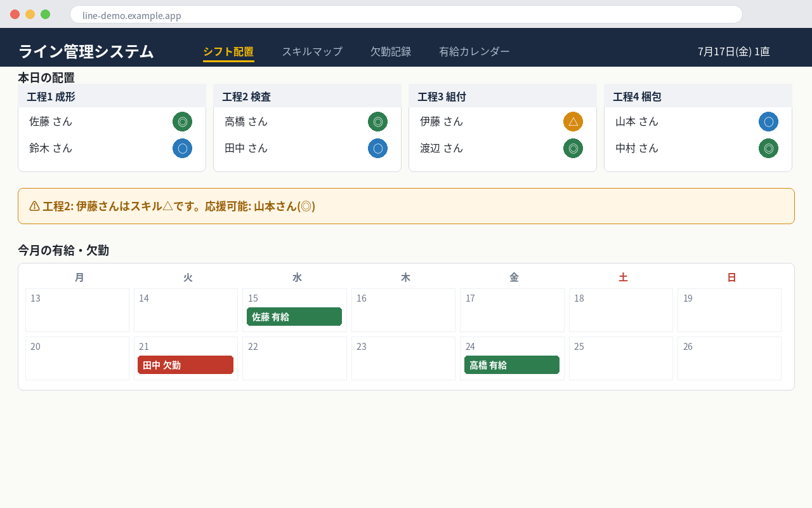Screen dimensions: 812x508
Task: Open the シフト配置 tab
Action: [228, 51]
